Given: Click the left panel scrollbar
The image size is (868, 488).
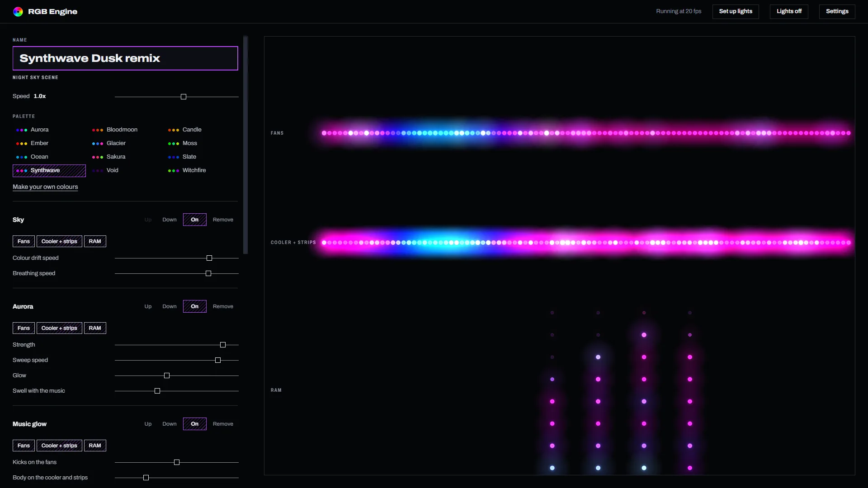Looking at the screenshot, I should [245, 145].
